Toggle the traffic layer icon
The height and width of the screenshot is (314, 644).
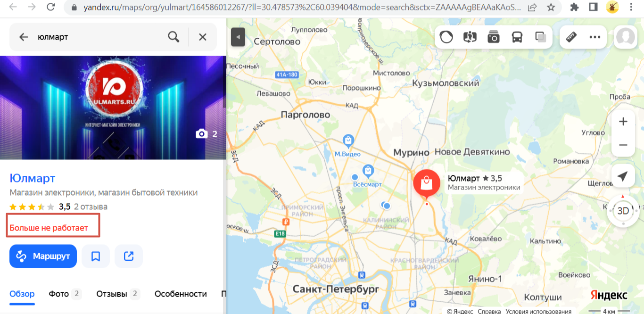click(x=446, y=37)
